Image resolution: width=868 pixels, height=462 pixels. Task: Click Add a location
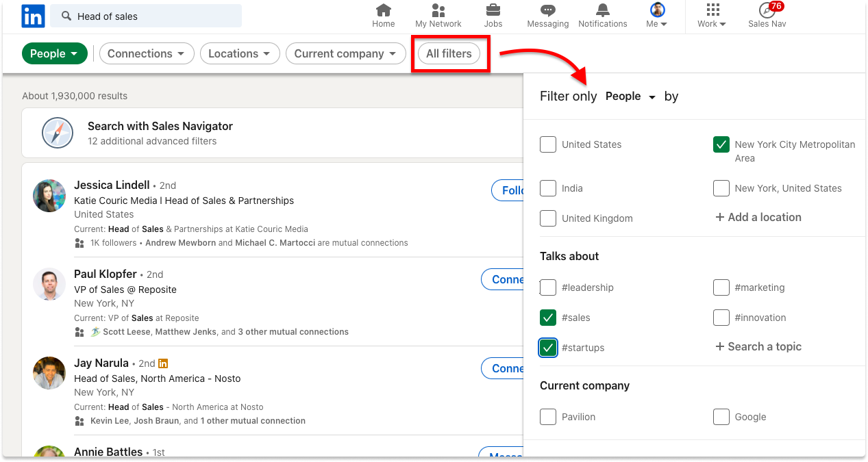(x=758, y=217)
